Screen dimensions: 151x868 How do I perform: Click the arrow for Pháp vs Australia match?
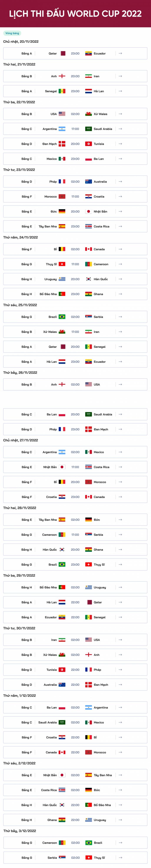(x=120, y=182)
